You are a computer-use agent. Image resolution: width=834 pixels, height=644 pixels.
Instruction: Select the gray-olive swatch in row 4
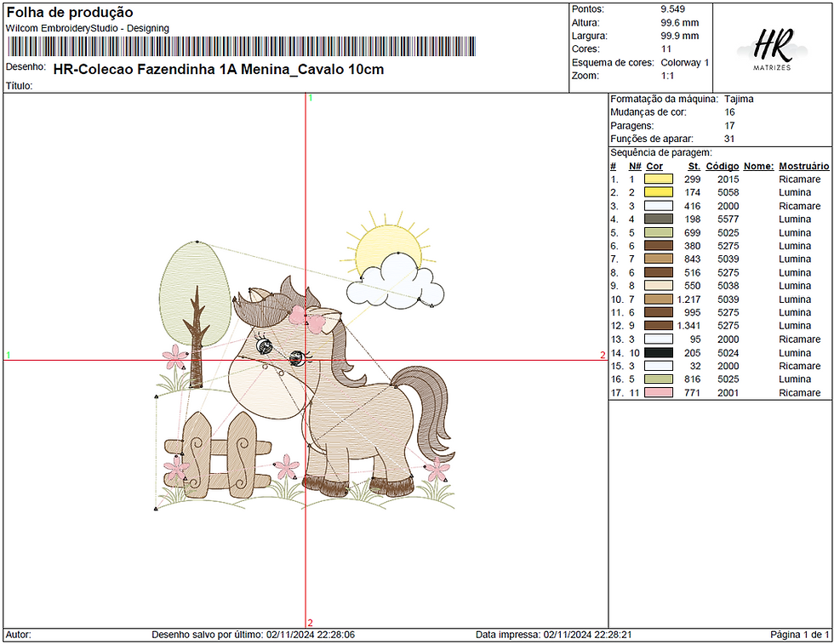pyautogui.click(x=659, y=219)
